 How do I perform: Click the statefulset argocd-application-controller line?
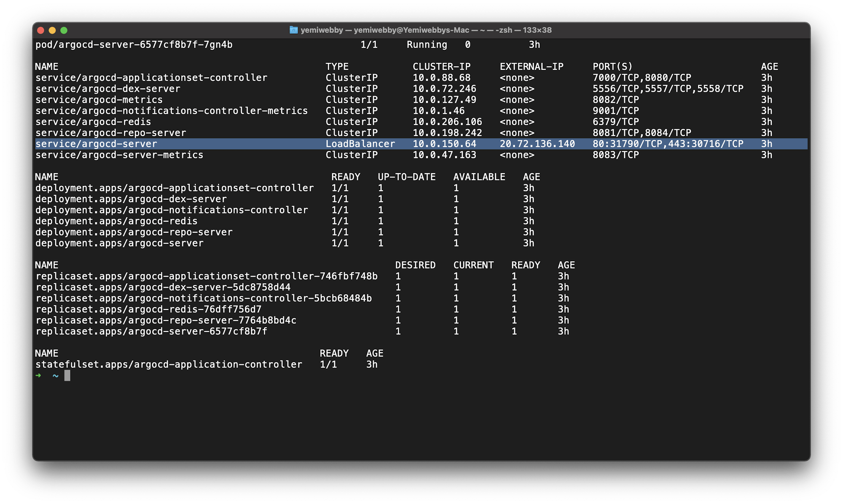pyautogui.click(x=169, y=365)
